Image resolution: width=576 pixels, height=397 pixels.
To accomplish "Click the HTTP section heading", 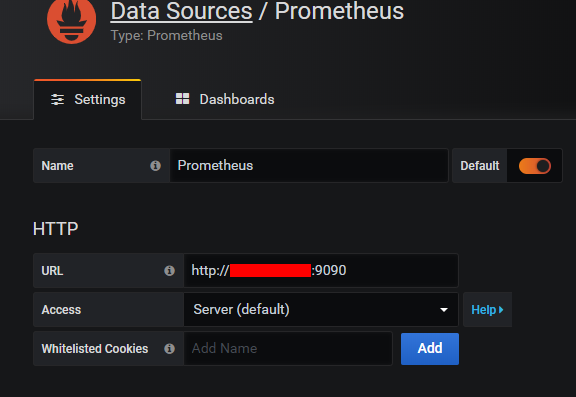I will pos(55,228).
